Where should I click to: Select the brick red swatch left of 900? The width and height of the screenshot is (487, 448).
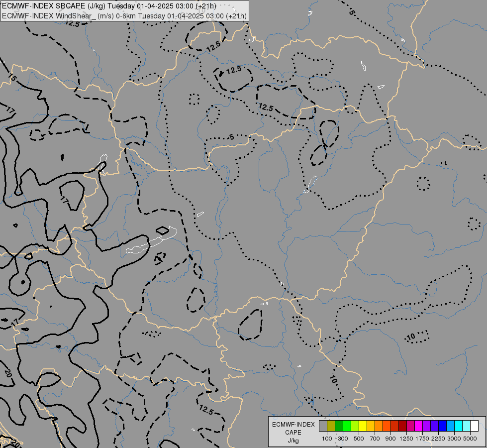(x=394, y=426)
